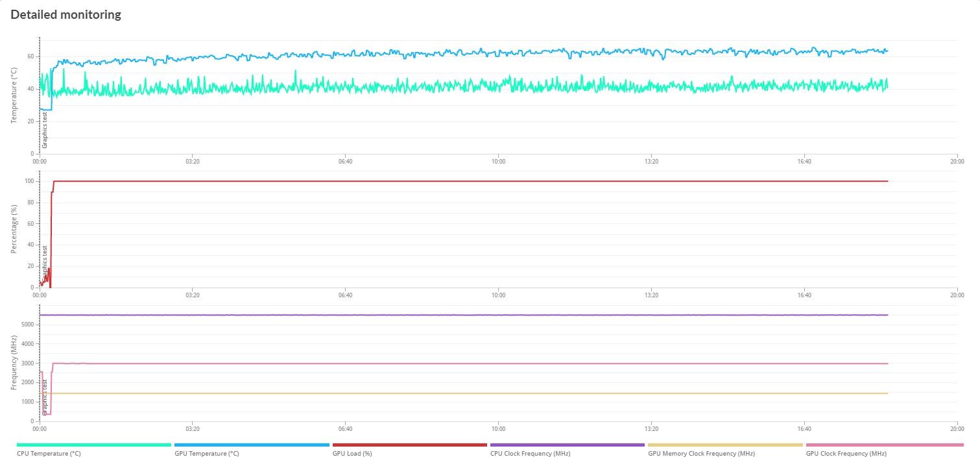Click the Graphics test marker in the percentage chart

(45, 264)
